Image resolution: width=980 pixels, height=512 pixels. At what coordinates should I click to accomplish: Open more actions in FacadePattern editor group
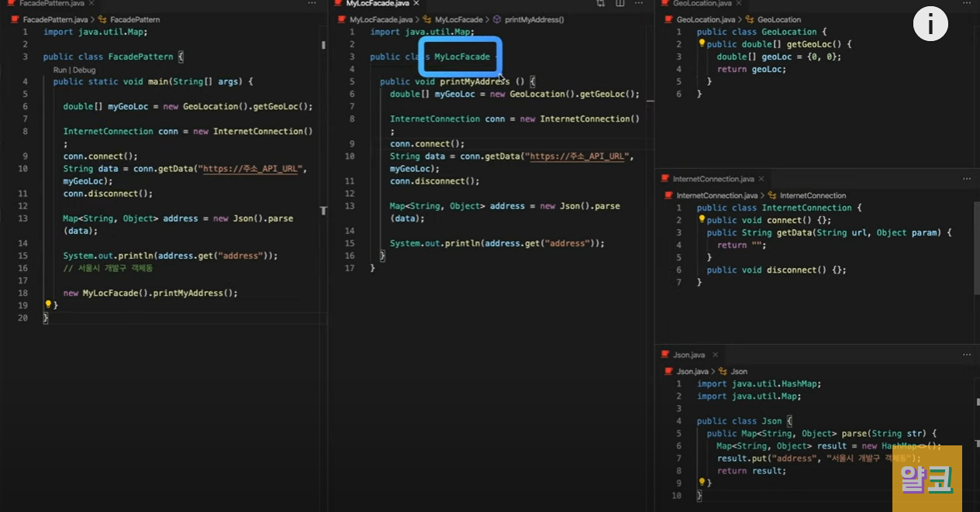[312, 4]
